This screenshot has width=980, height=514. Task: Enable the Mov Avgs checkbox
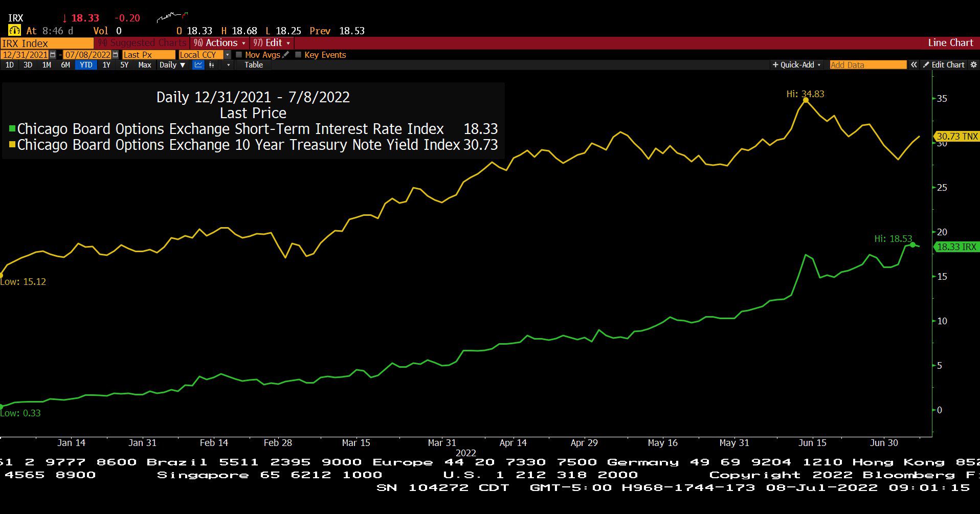(239, 55)
